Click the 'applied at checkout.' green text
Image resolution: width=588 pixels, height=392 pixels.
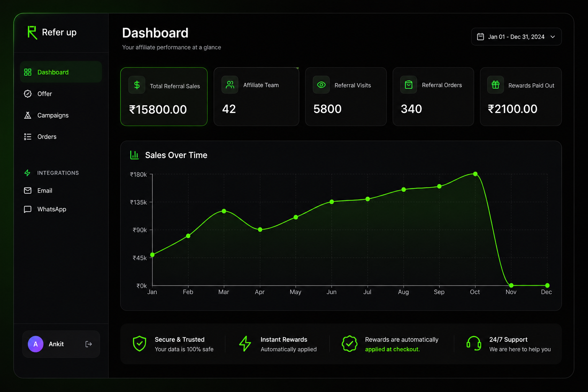pos(392,349)
